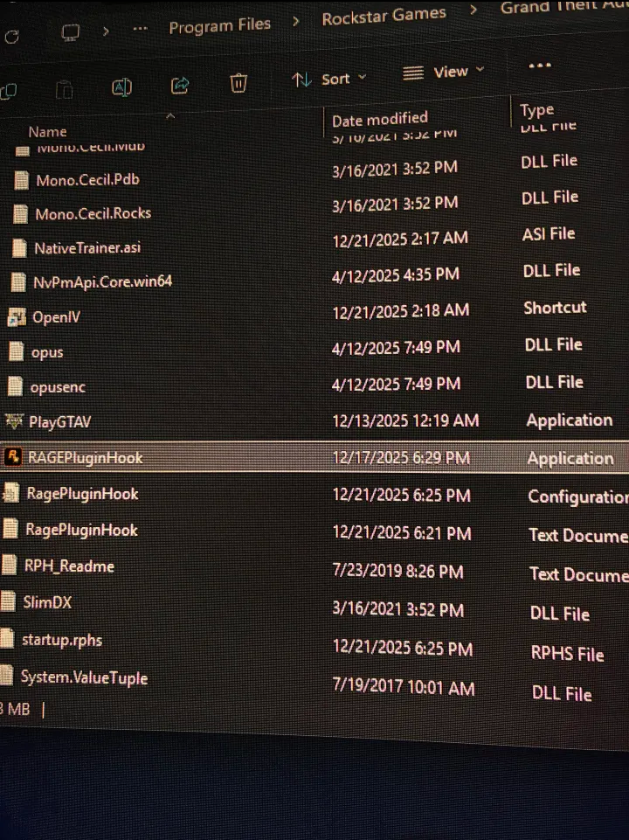Click the OpenIV shortcut name

[56, 317]
